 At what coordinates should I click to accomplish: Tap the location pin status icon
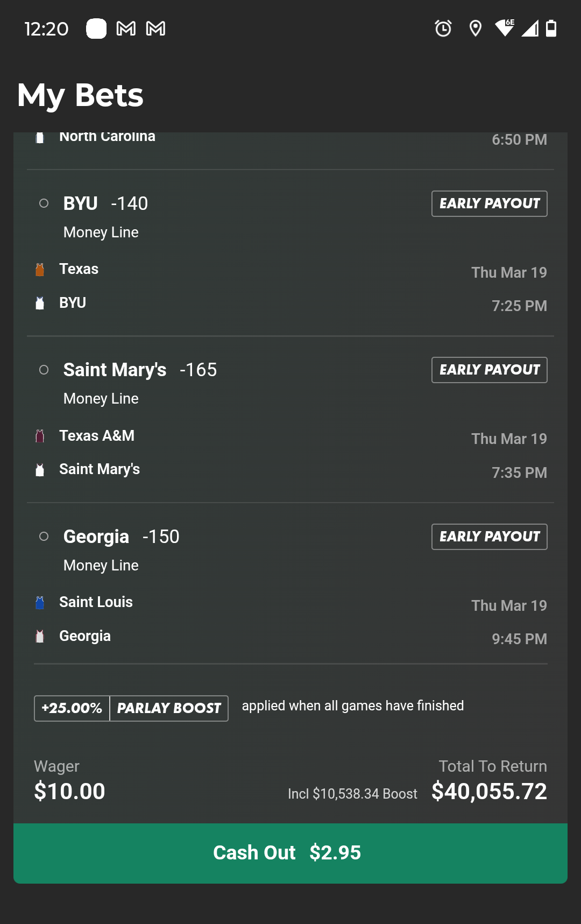point(475,28)
